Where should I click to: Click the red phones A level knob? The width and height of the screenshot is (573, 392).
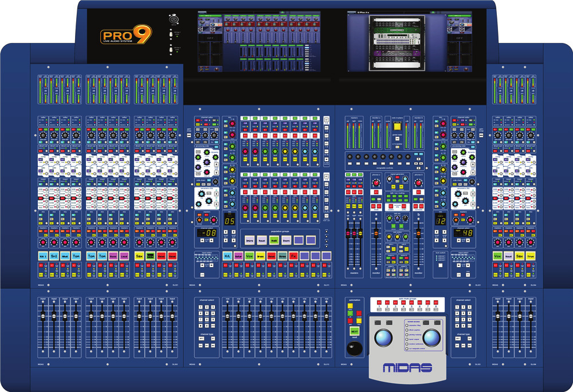tap(376, 182)
